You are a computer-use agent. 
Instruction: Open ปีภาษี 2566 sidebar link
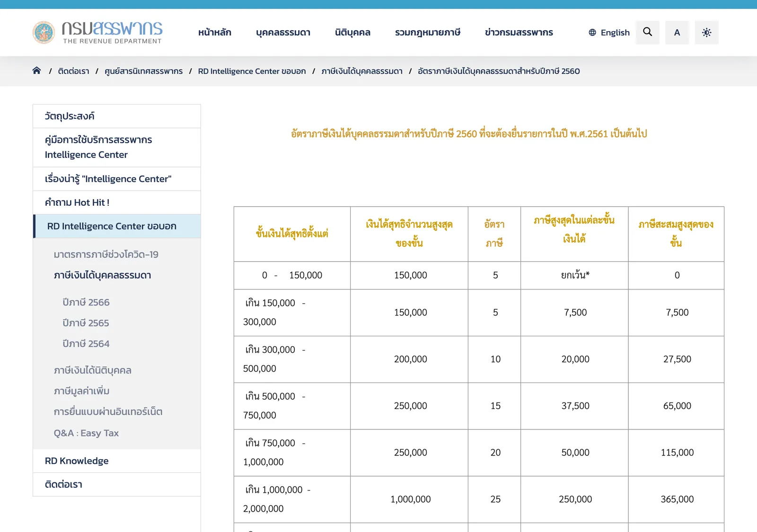pos(86,302)
